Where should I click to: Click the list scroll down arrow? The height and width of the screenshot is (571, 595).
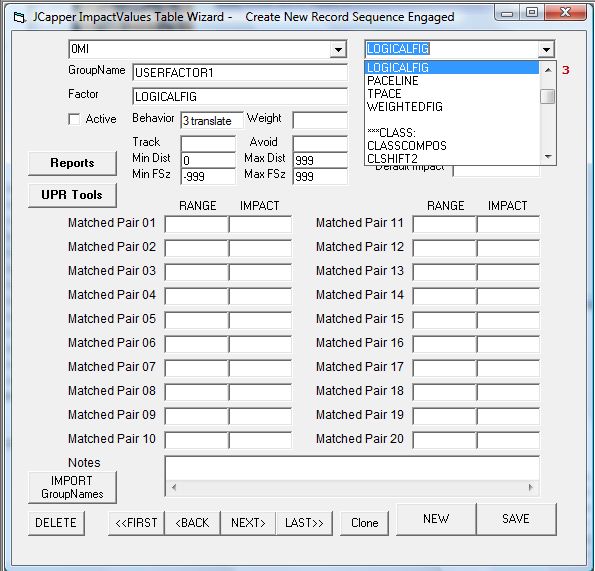tap(548, 156)
